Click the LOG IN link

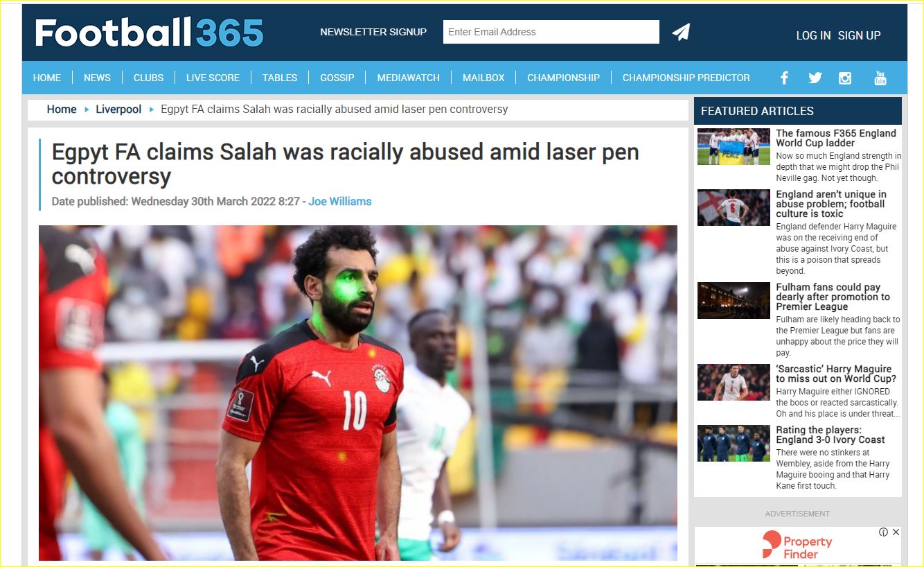(x=813, y=35)
